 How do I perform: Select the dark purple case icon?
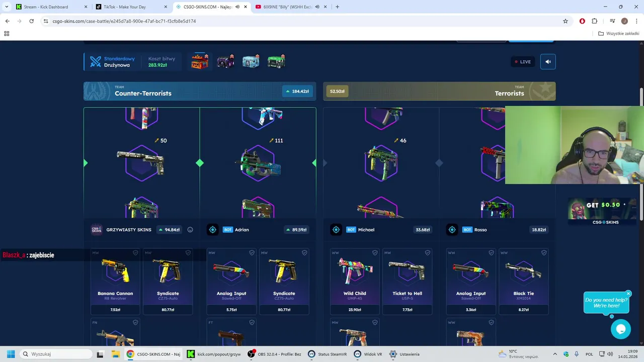click(225, 61)
